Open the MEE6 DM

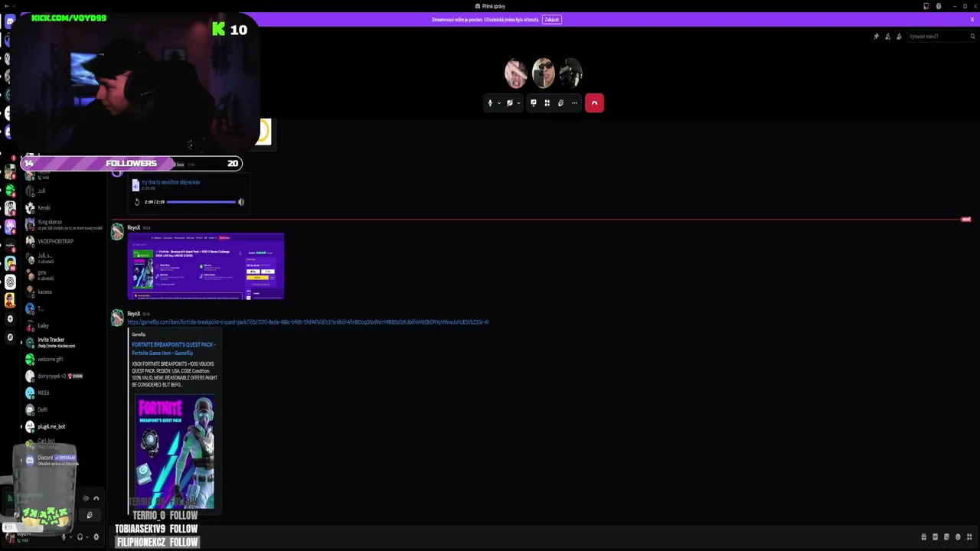click(63, 393)
